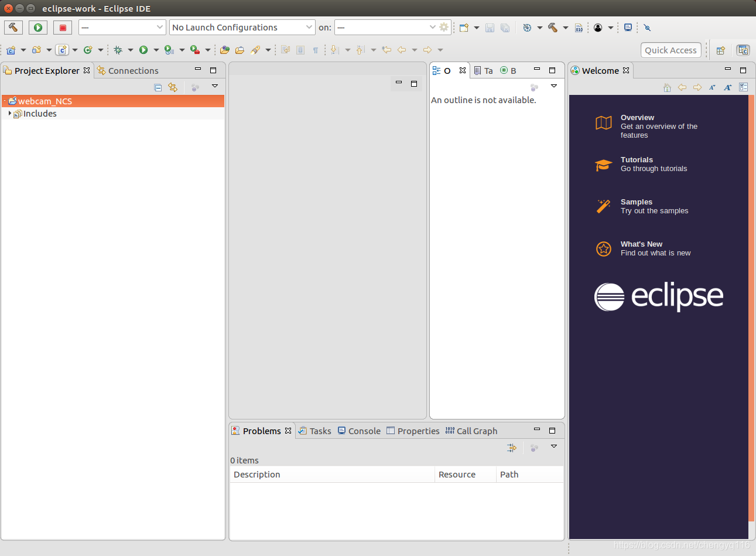This screenshot has width=756, height=556.
Task: Click the Build hammer button in launch bar
Action: click(13, 27)
